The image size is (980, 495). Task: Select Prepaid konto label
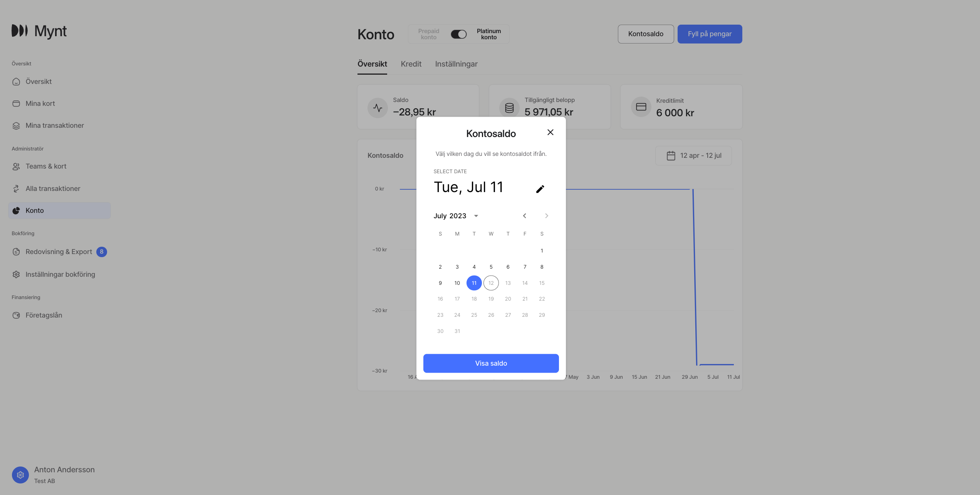(428, 34)
